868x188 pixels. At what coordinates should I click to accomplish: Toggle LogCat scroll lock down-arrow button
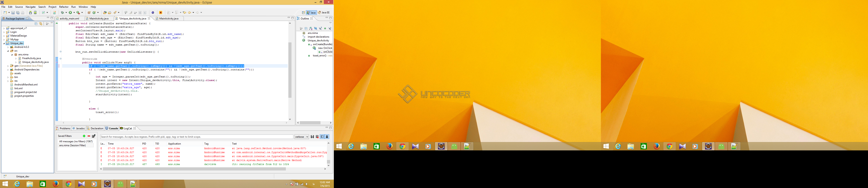point(327,137)
